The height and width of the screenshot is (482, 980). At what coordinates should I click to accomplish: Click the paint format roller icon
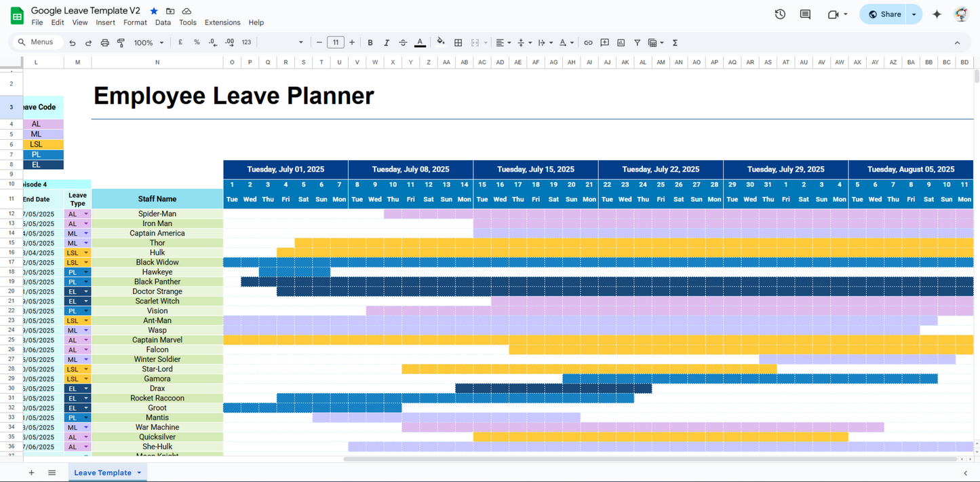(x=121, y=43)
